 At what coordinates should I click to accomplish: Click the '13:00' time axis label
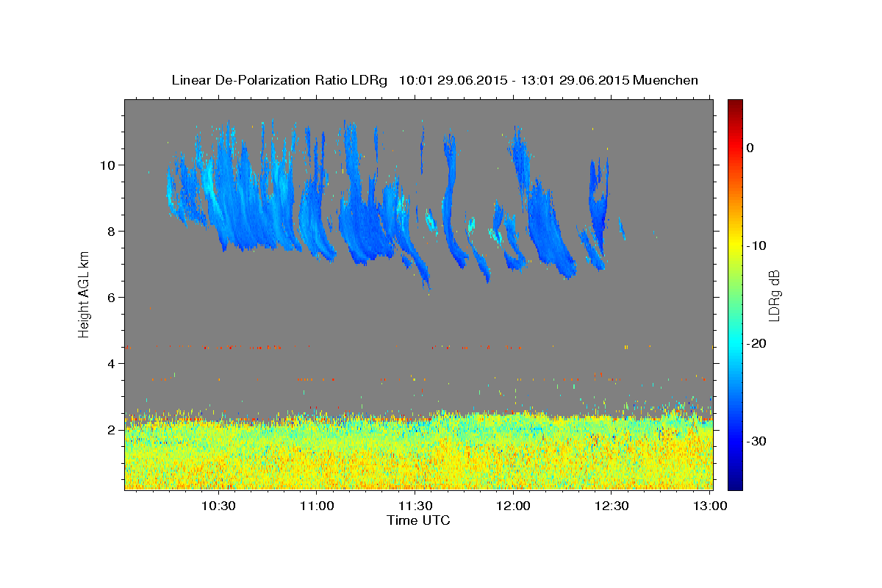pos(710,506)
